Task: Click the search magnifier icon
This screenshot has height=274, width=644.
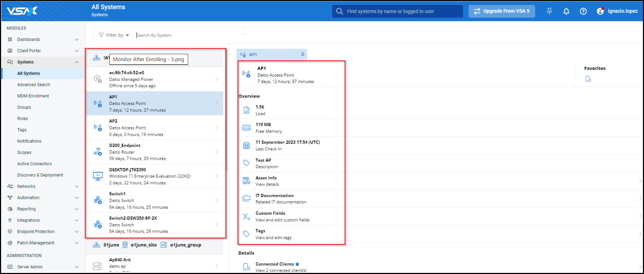Action: coord(339,11)
